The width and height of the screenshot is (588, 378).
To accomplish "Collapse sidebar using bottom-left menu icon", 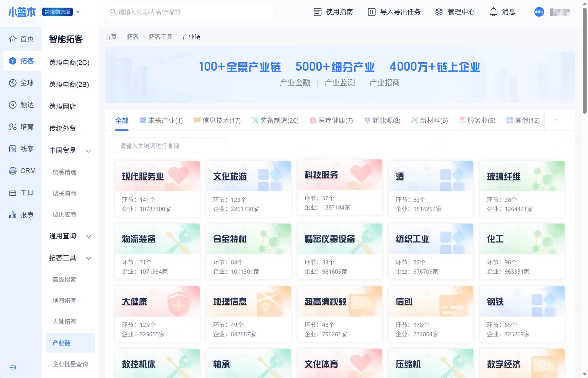I will pyautogui.click(x=13, y=367).
